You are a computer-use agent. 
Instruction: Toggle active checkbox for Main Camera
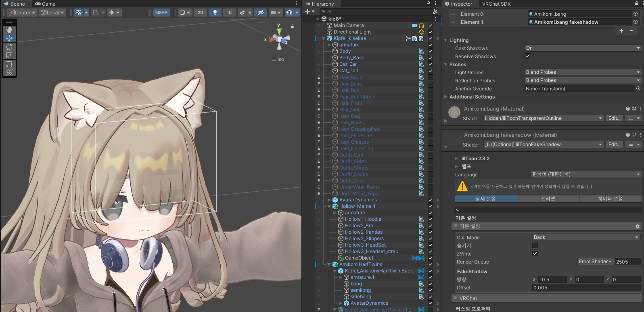(x=431, y=25)
